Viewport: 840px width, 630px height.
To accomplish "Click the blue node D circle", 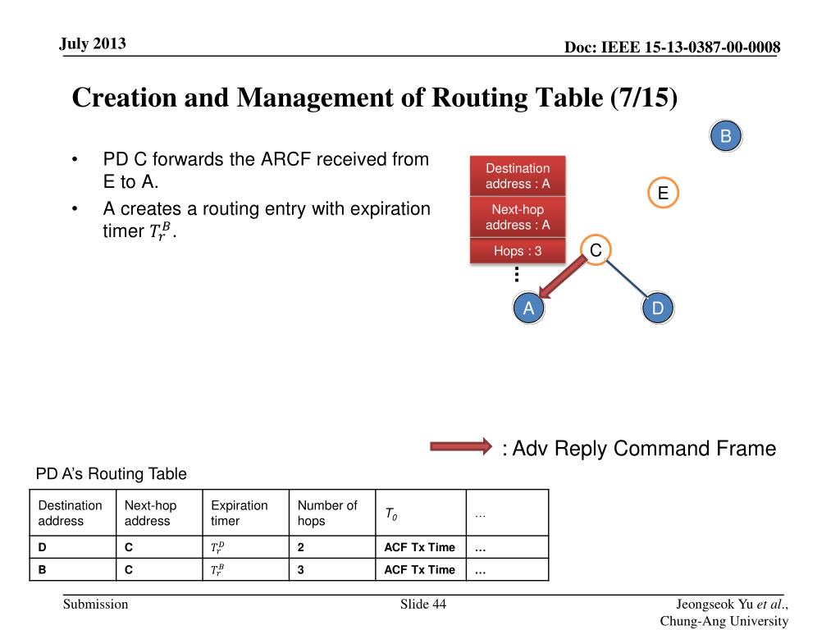I will (657, 308).
